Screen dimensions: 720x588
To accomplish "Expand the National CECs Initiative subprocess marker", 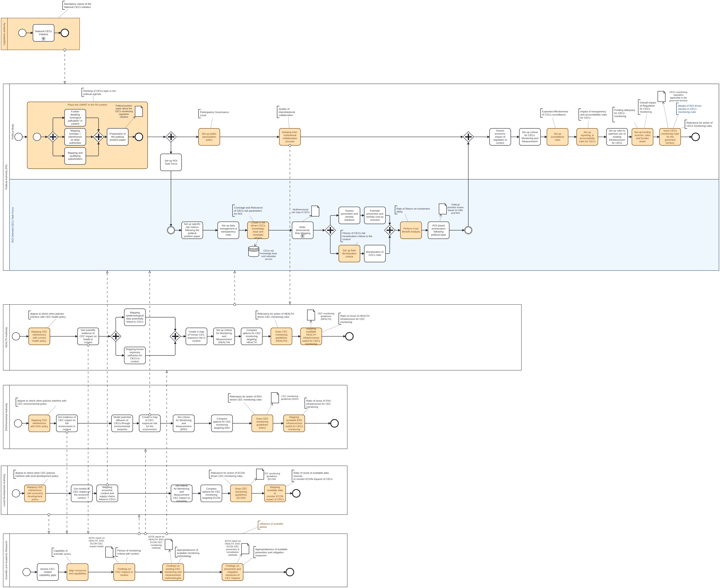I will pos(43,39).
